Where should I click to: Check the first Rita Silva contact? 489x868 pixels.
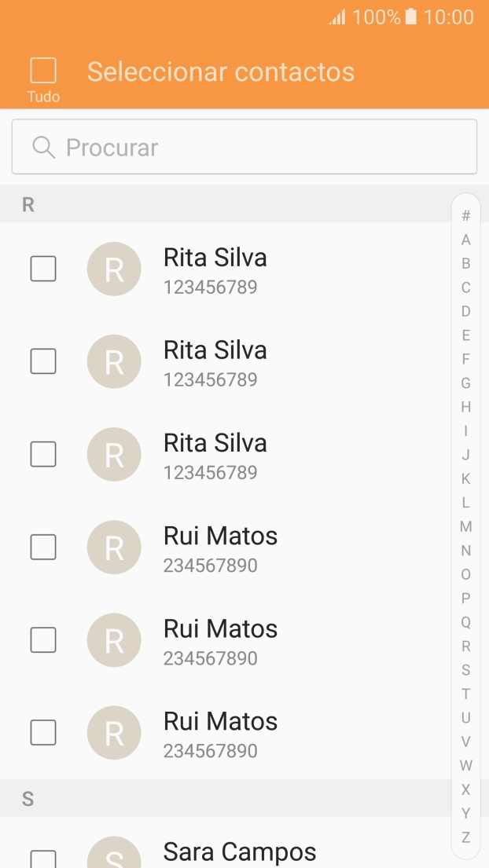43,269
